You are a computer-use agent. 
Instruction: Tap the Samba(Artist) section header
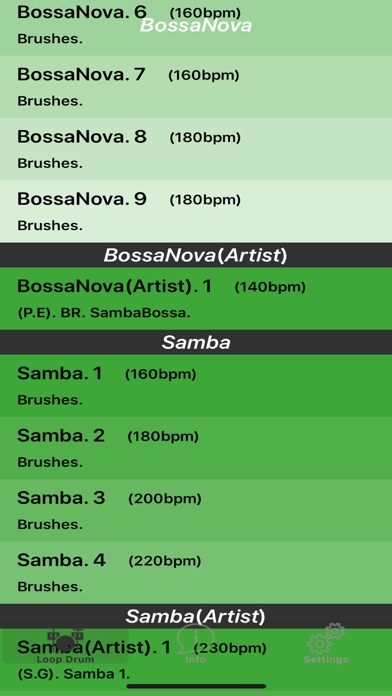196,616
